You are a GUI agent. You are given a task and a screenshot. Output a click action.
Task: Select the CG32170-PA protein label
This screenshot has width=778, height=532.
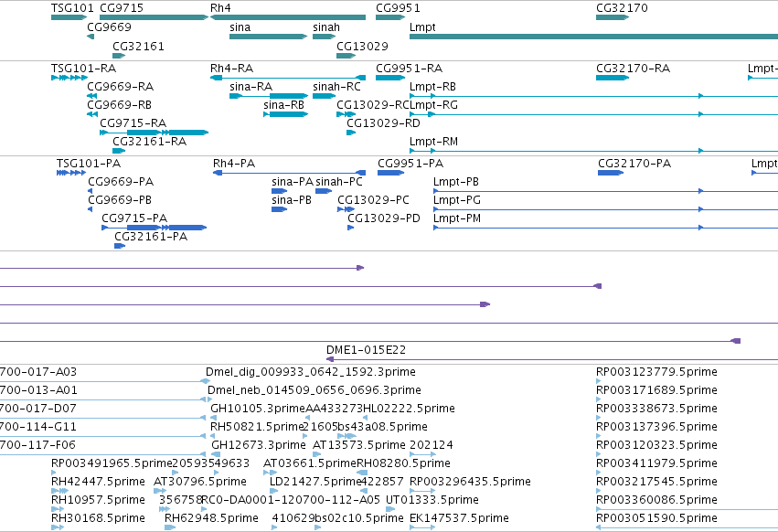634,164
